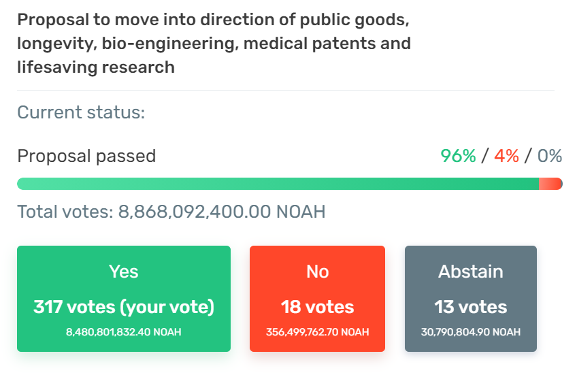Click the 356,499,762.70 NOAH amount
The image size is (577, 392).
[317, 332]
